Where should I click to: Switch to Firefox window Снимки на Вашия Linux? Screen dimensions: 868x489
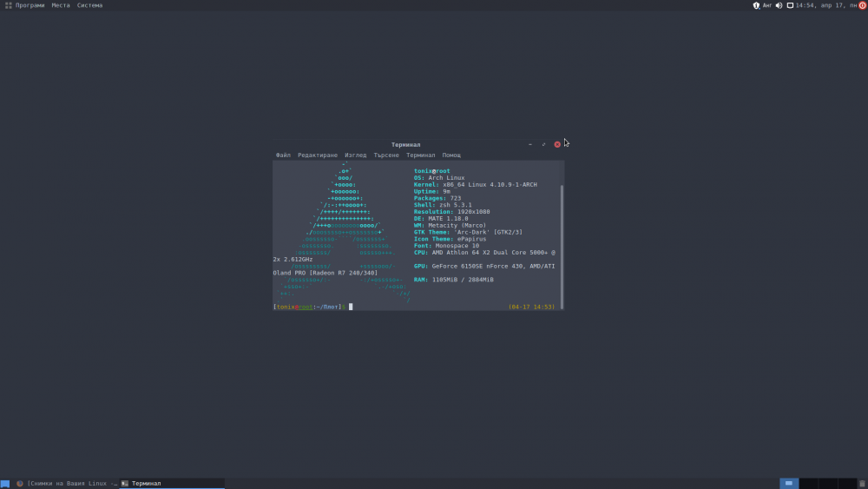67,484
